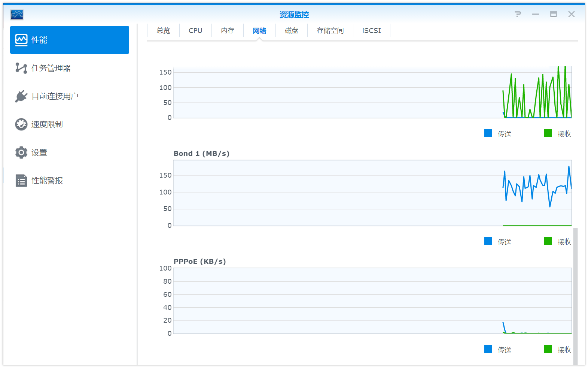588x368 pixels.
Task: Click the vertical scrollbar on the right
Action: pos(575,295)
